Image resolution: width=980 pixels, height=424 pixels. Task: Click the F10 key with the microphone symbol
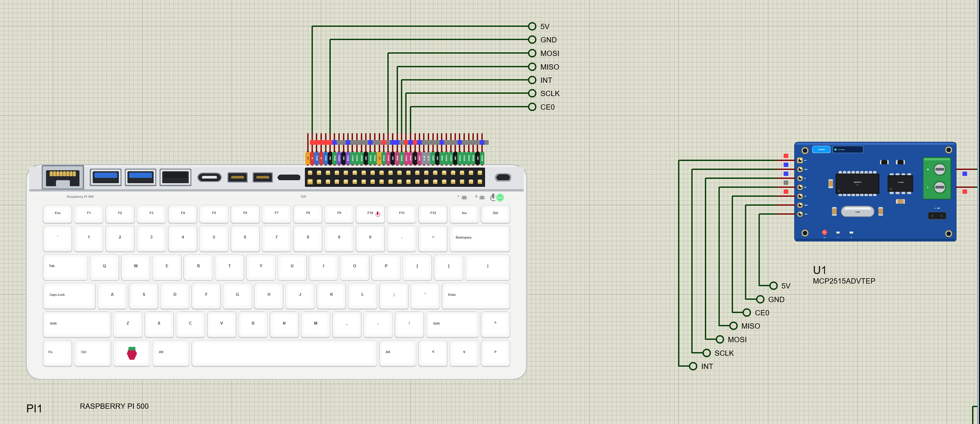coord(370,214)
